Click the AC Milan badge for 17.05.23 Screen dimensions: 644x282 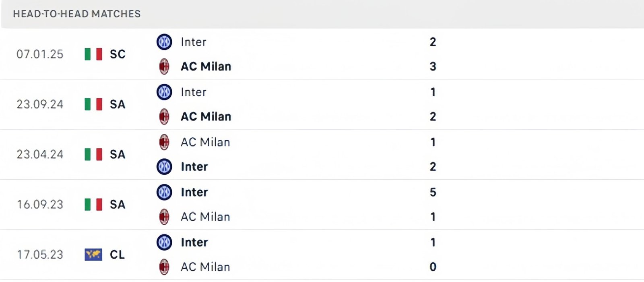164,267
